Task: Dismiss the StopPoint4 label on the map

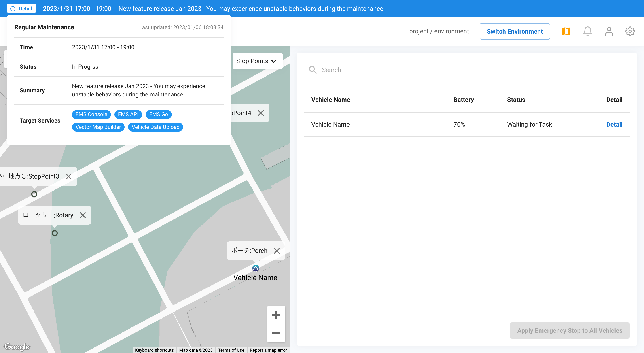Action: (x=261, y=113)
